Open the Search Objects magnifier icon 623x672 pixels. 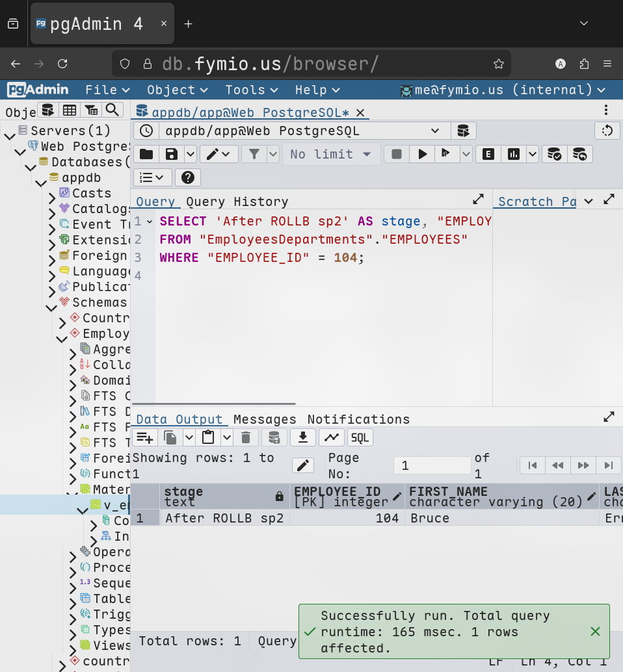click(113, 110)
